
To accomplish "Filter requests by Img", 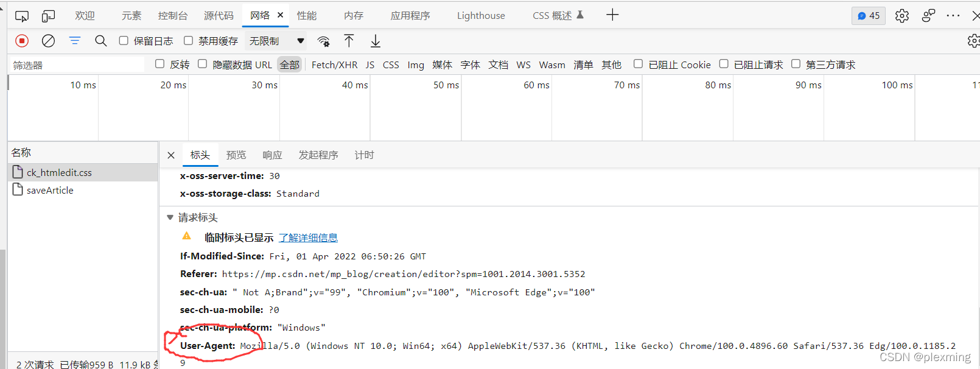I will [416, 65].
